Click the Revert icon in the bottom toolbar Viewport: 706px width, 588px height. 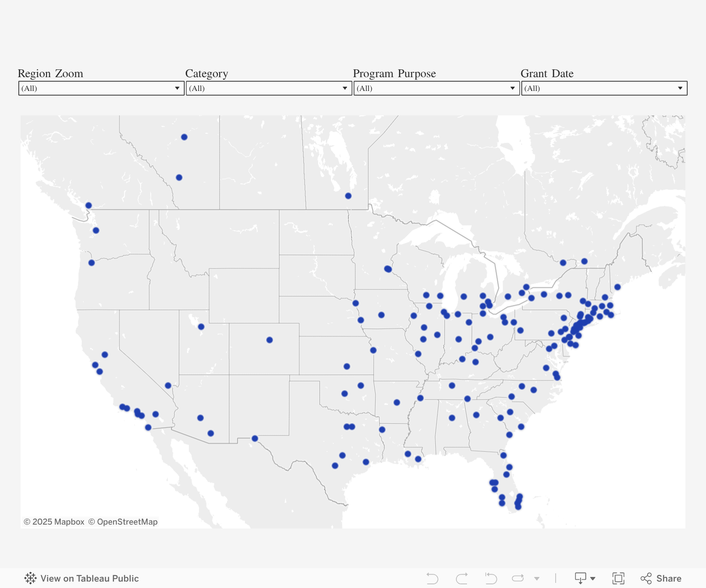491,578
